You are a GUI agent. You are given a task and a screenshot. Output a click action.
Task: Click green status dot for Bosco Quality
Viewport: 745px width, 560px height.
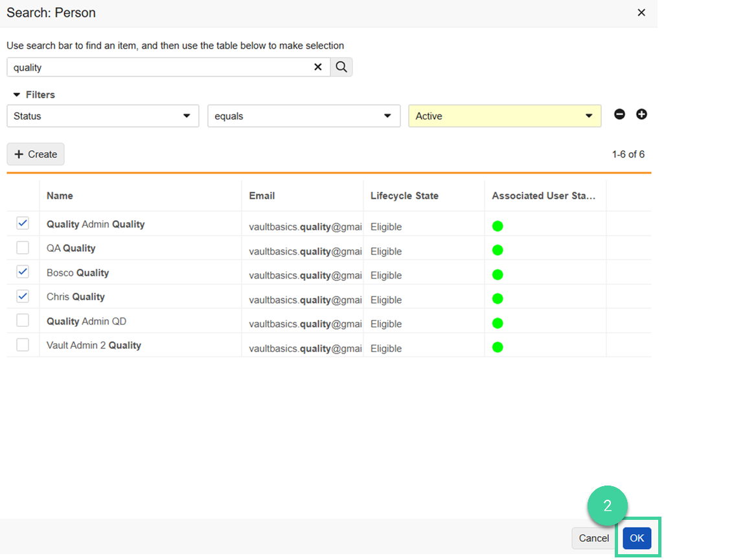[x=498, y=274]
